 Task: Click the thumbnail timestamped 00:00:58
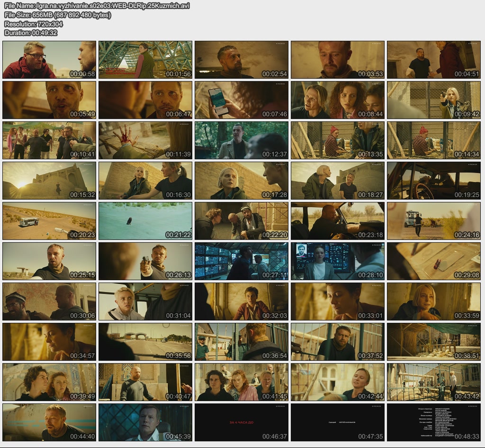click(49, 60)
